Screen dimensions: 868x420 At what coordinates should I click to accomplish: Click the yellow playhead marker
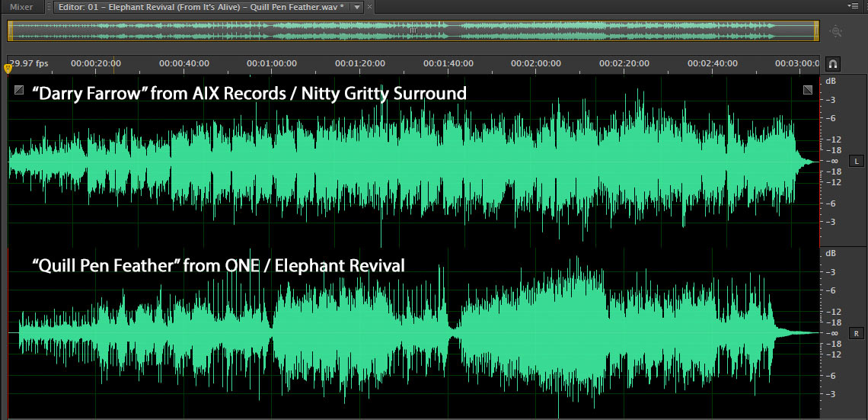pos(8,69)
